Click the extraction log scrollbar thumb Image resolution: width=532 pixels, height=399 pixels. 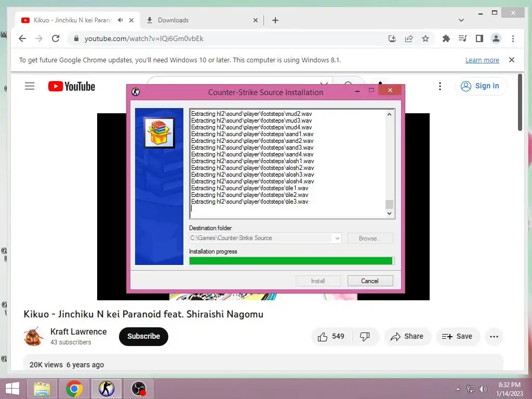389,204
